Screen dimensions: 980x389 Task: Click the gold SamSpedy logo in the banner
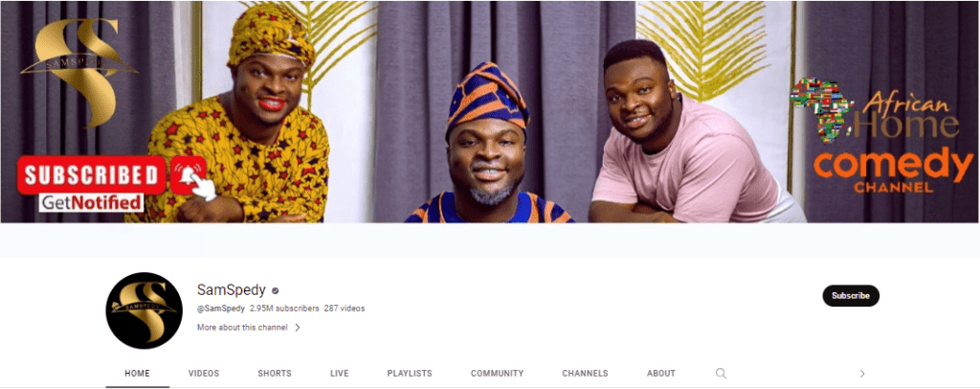[78, 70]
